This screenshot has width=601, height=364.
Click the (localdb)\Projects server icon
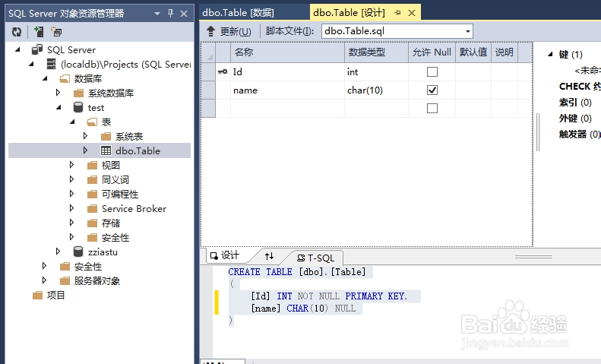click(x=51, y=64)
